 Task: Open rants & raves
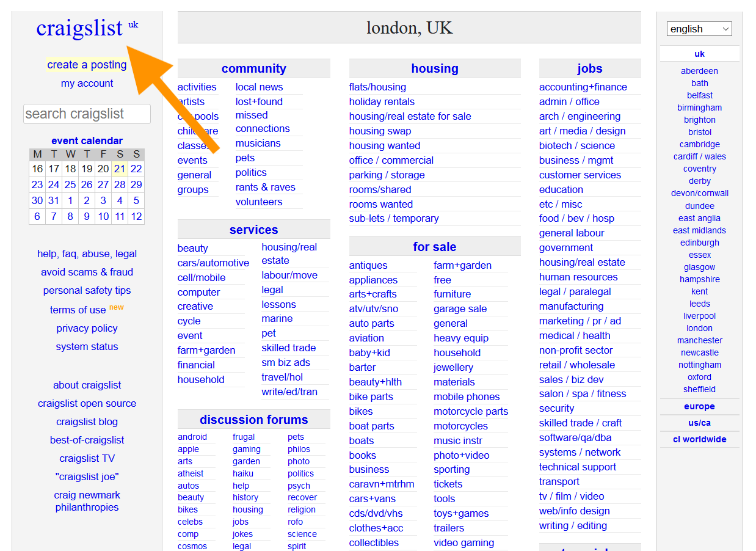pos(265,187)
